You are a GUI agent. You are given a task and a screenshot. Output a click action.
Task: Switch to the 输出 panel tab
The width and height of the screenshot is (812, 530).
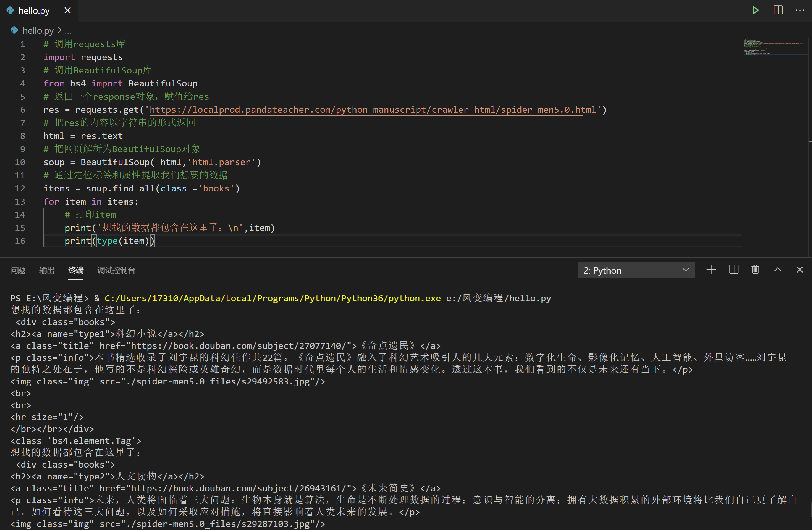[x=47, y=270]
